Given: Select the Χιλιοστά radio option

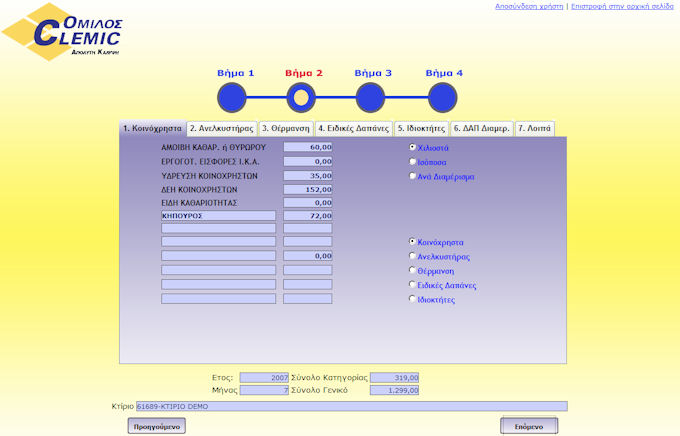Looking at the screenshot, I should pos(412,147).
